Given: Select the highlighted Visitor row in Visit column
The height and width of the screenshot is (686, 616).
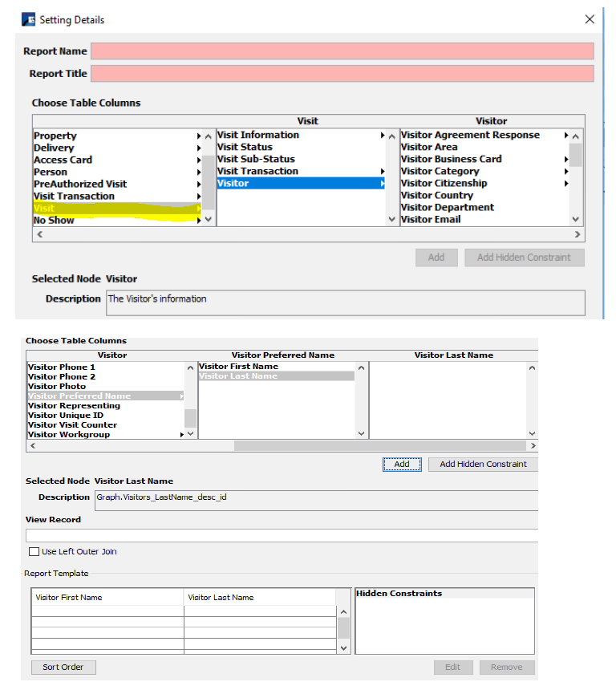Looking at the screenshot, I should pyautogui.click(x=301, y=183).
